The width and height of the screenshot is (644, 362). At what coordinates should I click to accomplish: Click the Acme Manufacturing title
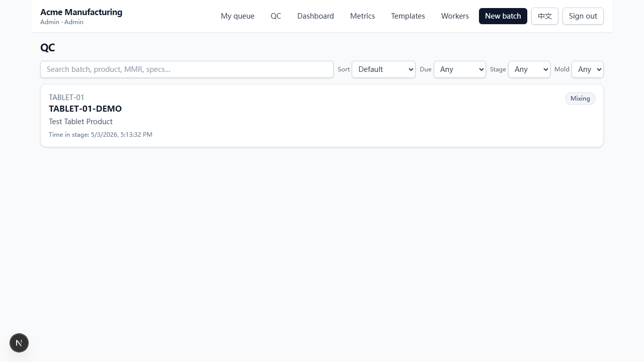click(x=81, y=12)
